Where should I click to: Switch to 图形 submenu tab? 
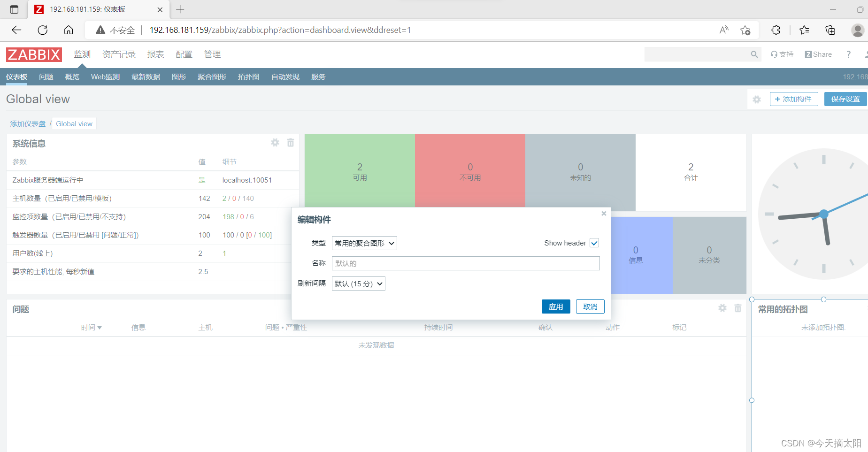coord(179,77)
